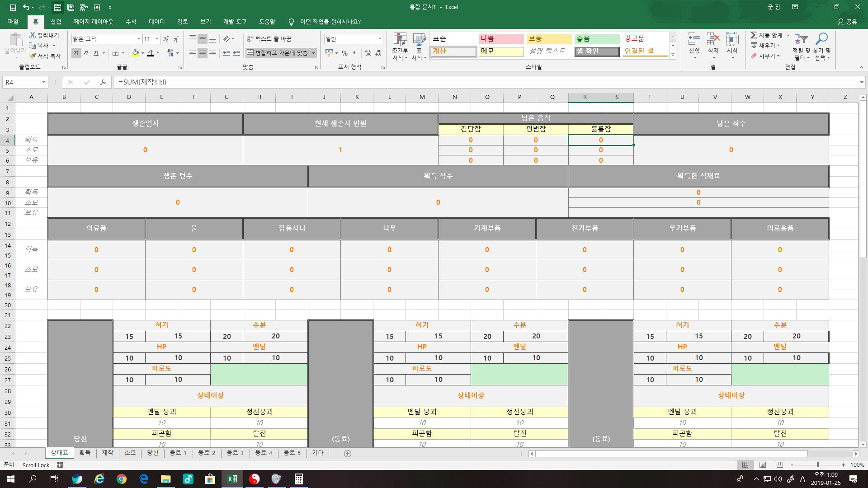Switch to Page Layout view in status bar
Screen dimensions: 868x488
pyautogui.click(x=763, y=465)
